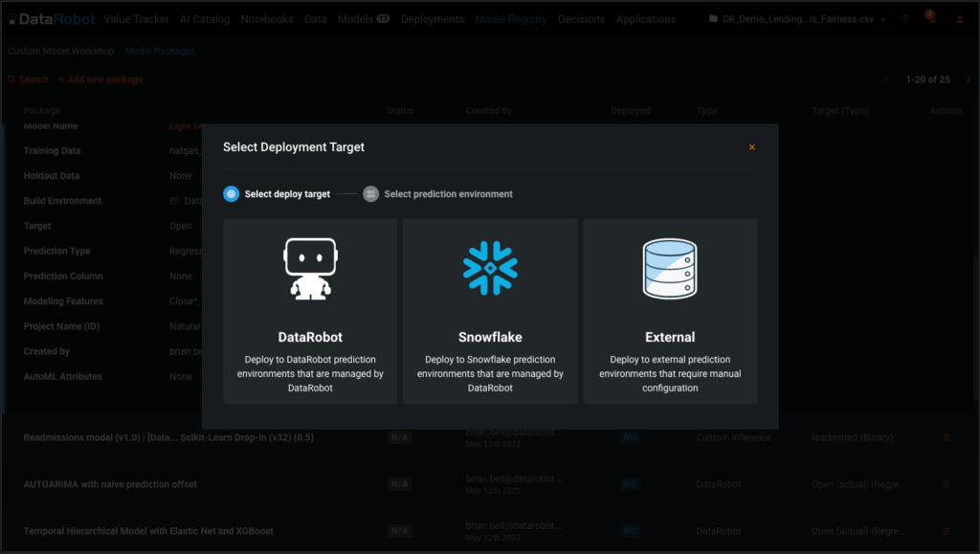Open DataRobot help via question mark icon
Image resolution: width=980 pixels, height=554 pixels.
pyautogui.click(x=905, y=17)
